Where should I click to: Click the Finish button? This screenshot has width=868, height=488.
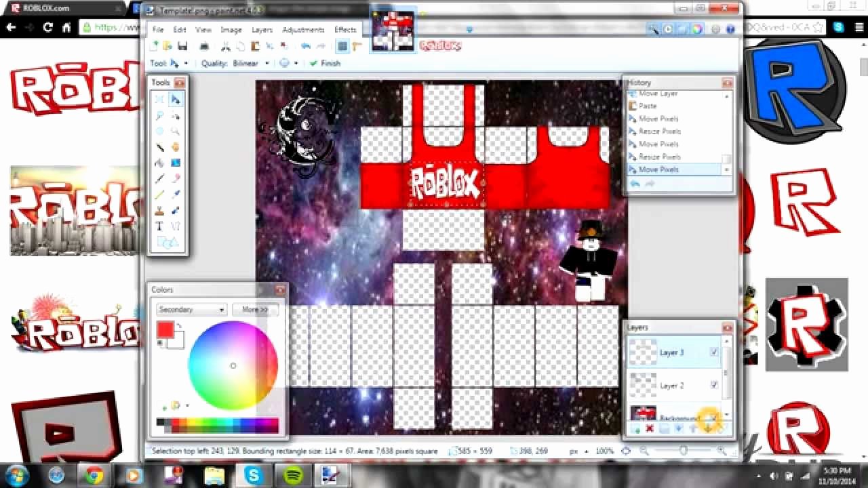click(325, 63)
